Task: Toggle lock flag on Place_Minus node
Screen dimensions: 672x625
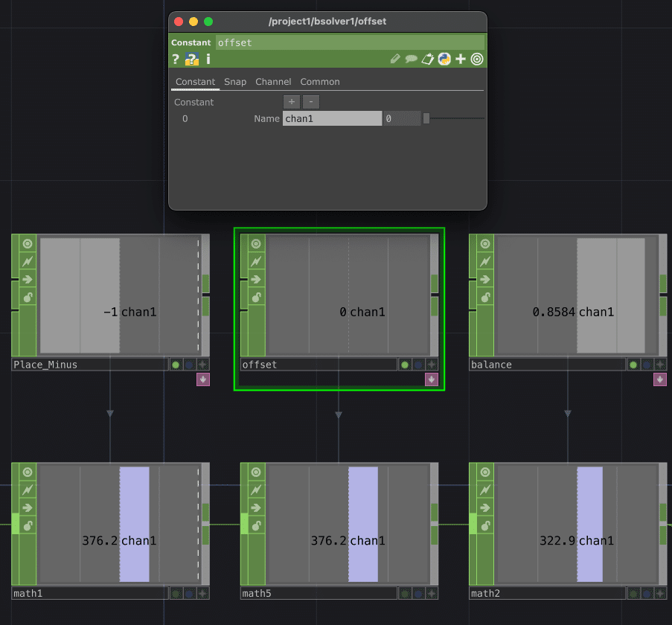Action: coord(28,298)
